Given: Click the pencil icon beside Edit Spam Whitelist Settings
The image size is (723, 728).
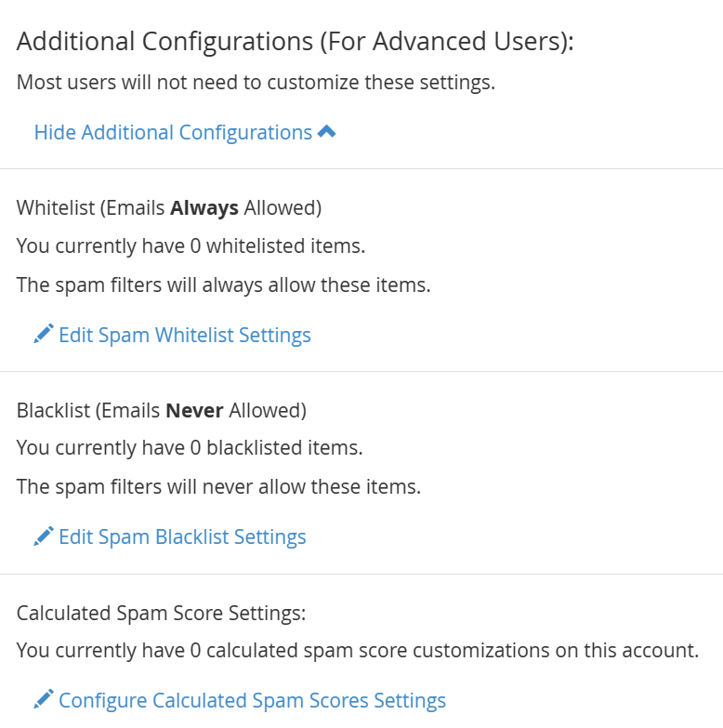Looking at the screenshot, I should (44, 334).
